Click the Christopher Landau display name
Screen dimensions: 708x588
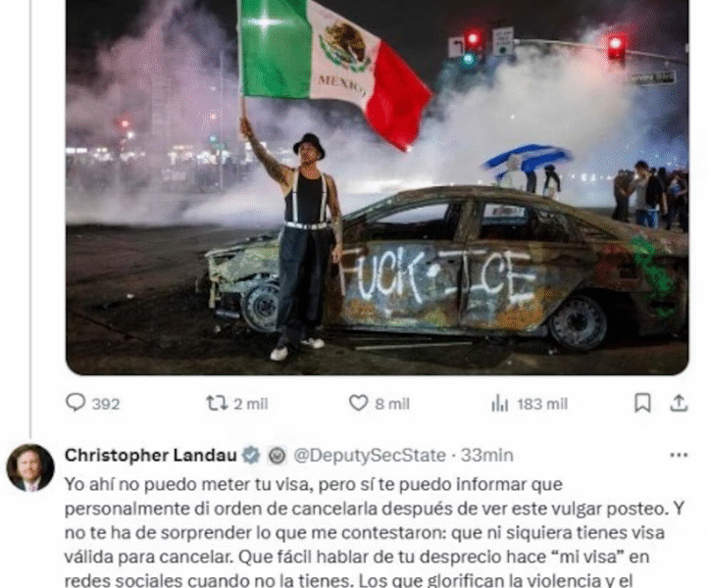click(150, 455)
